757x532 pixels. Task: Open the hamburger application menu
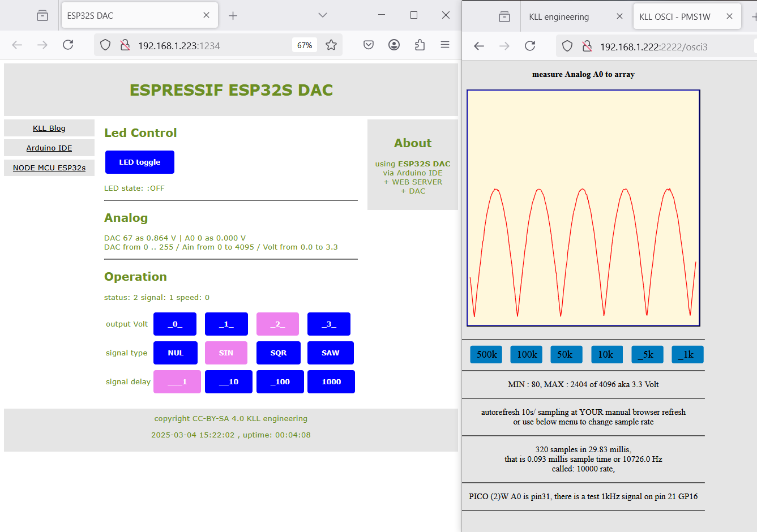click(445, 45)
